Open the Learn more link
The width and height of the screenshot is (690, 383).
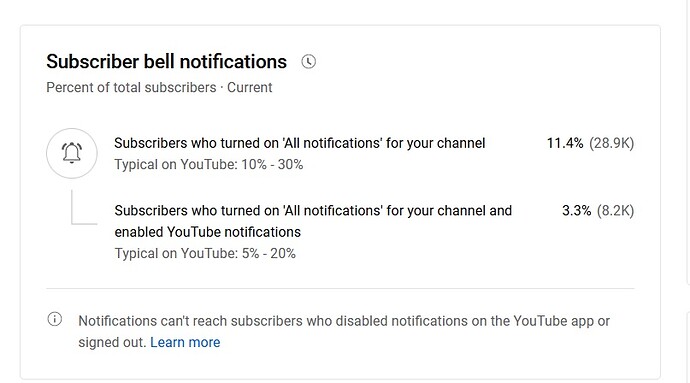185,342
